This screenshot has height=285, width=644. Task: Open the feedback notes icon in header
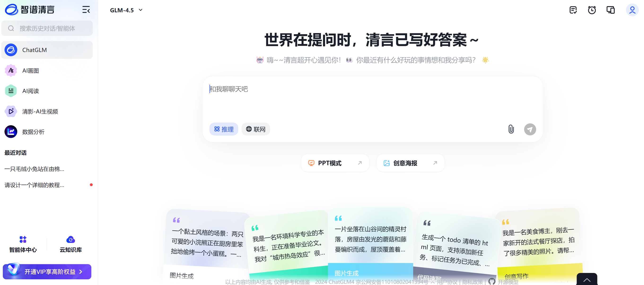[x=573, y=10]
